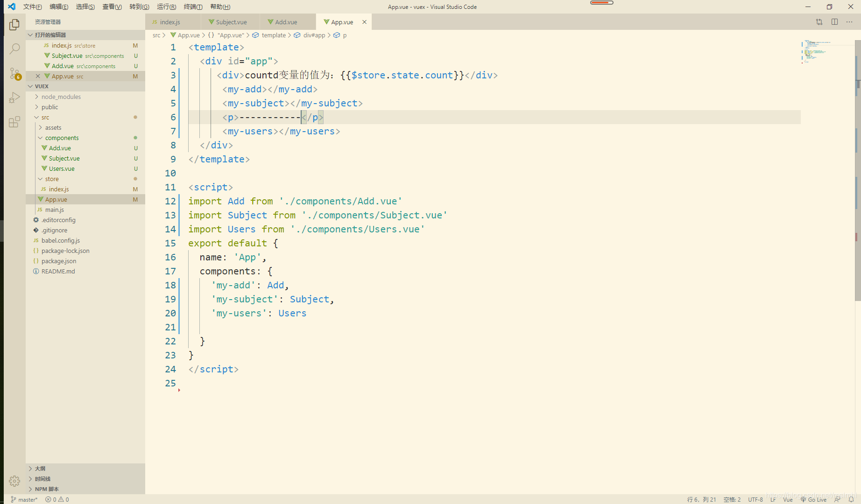Close App.vue in open editors list
The width and height of the screenshot is (861, 504).
(38, 76)
